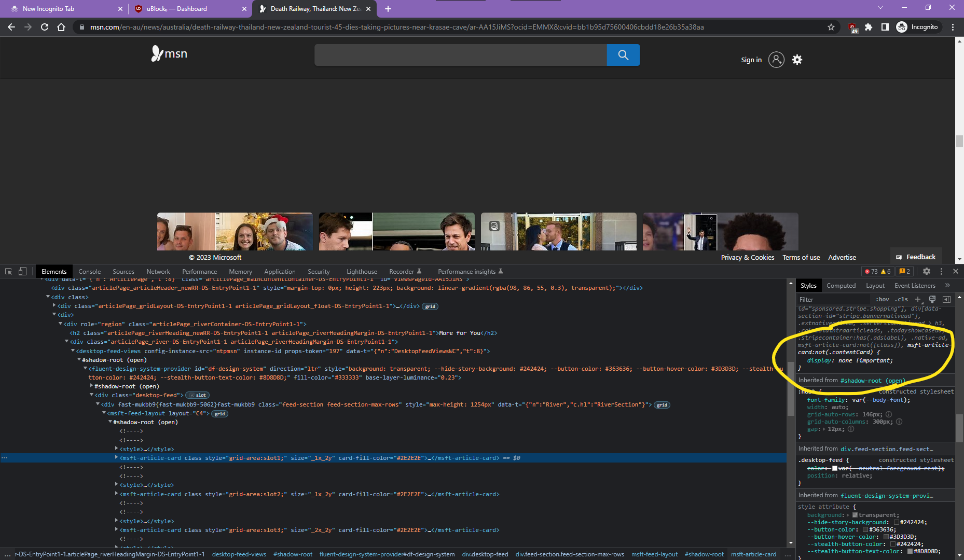Screen dimensions: 964x560
Task: Toggle the device toolbar emulation icon
Action: tap(22, 271)
